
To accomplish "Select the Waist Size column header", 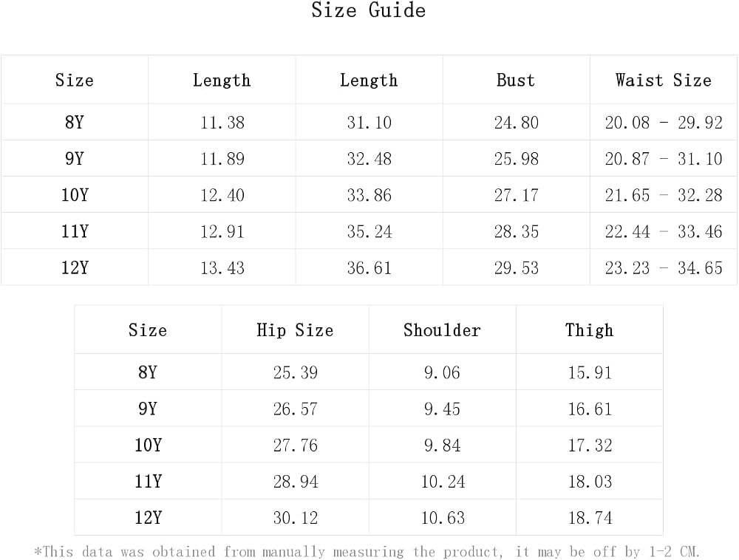I will [x=664, y=80].
